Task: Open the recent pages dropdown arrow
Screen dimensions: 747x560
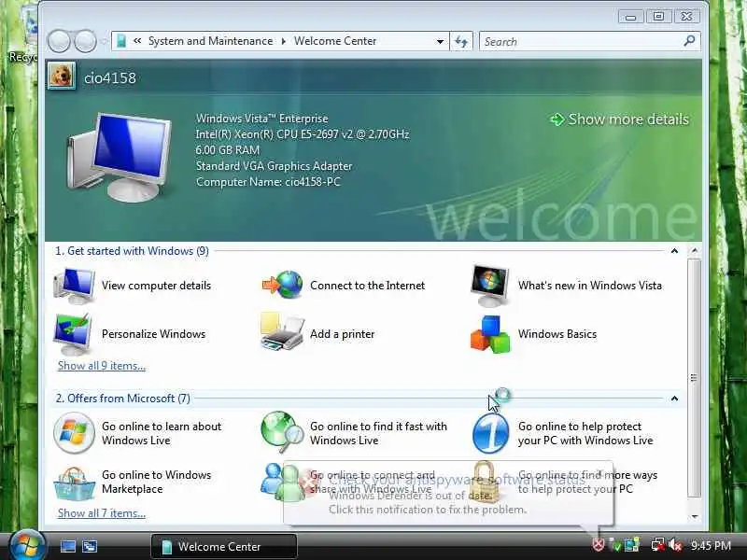Action: coord(105,41)
